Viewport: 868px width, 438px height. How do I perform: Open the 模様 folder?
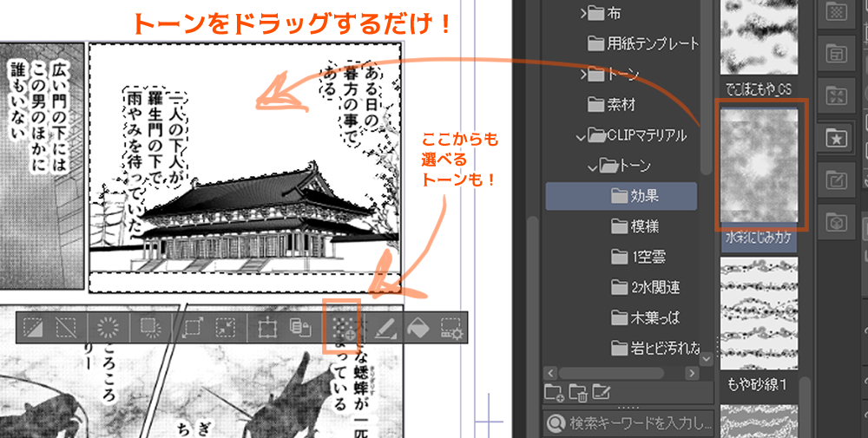click(646, 227)
